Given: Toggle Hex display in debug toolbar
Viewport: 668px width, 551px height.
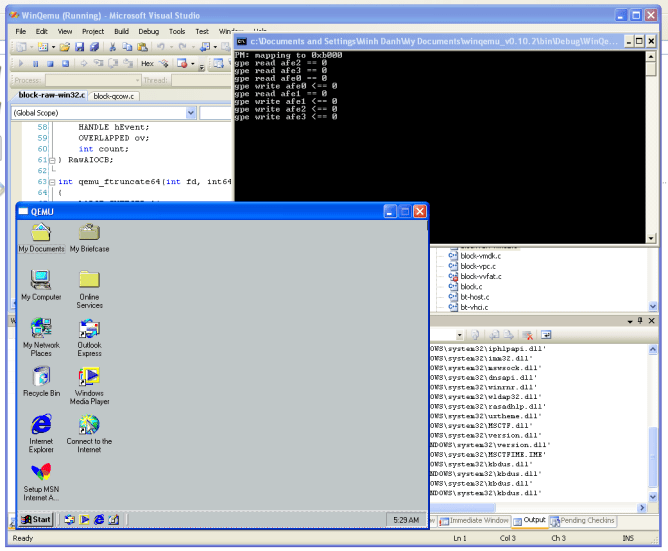Looking at the screenshot, I should pos(147,63).
